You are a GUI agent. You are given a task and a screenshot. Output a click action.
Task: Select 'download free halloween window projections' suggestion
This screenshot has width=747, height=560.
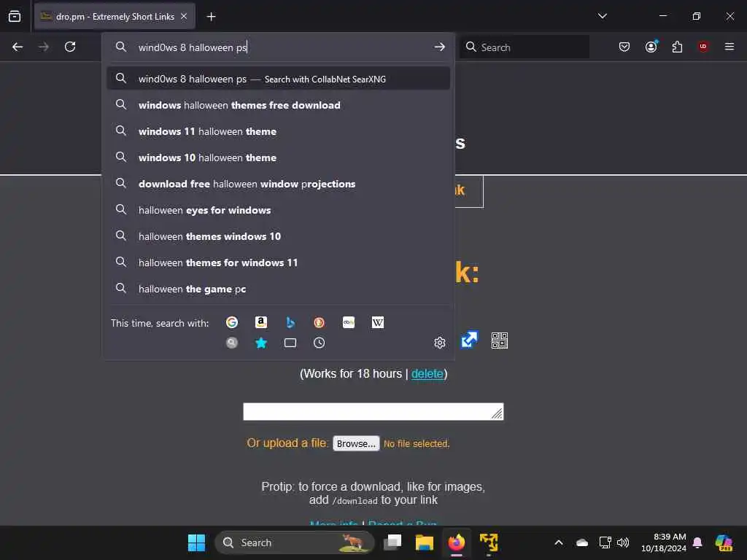(278, 184)
